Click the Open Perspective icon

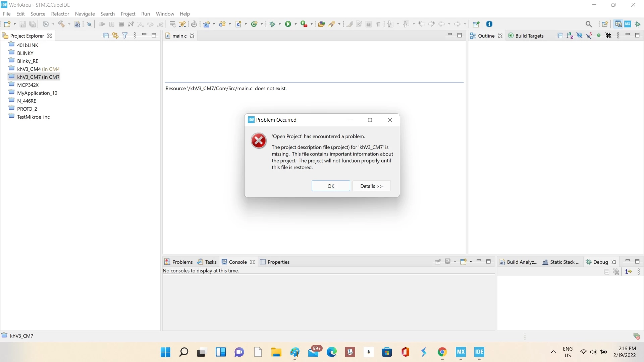point(605,24)
